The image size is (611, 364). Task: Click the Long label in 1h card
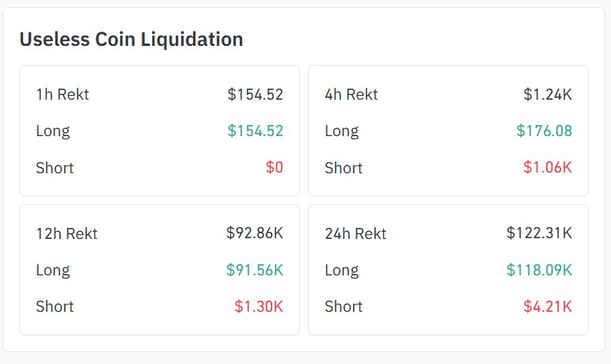tap(52, 131)
